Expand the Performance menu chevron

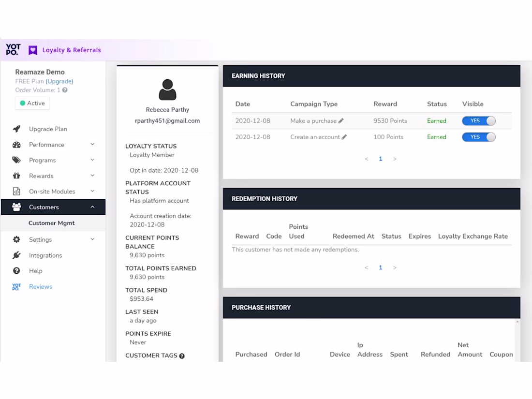click(x=92, y=144)
